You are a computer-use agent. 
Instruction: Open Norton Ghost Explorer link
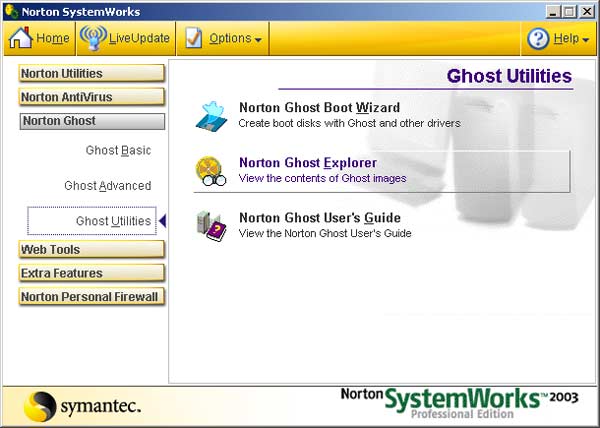coord(308,163)
